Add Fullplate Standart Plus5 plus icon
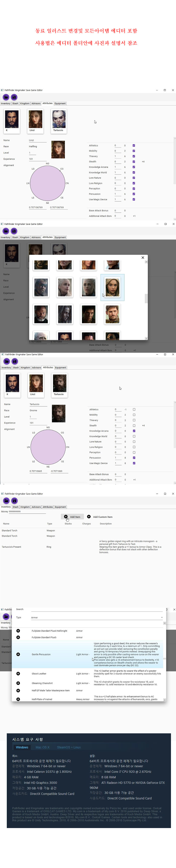The width and height of the screenshot is (176, 868). (x=18, y=637)
